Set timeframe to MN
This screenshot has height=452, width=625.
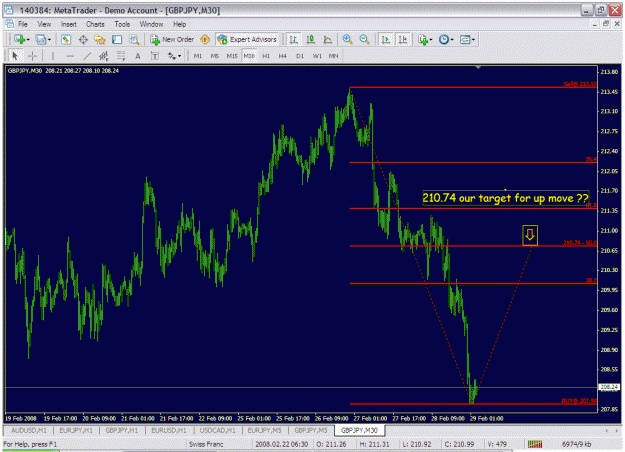pyautogui.click(x=333, y=56)
